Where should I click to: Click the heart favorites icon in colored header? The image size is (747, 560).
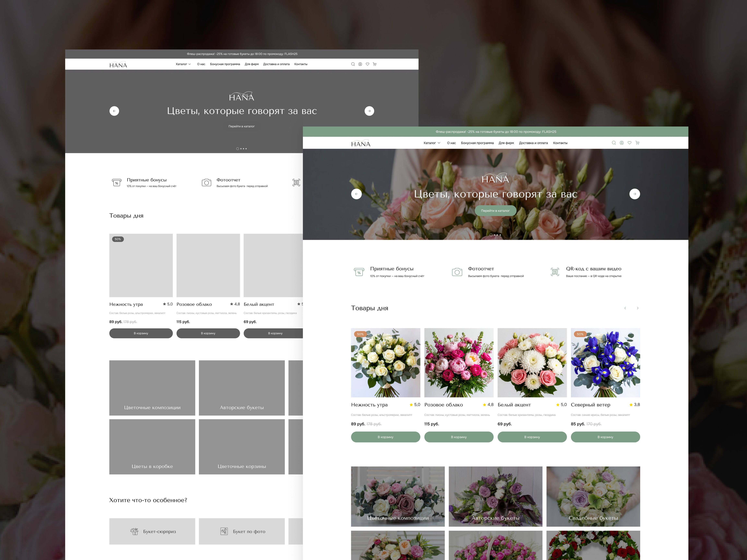(629, 143)
